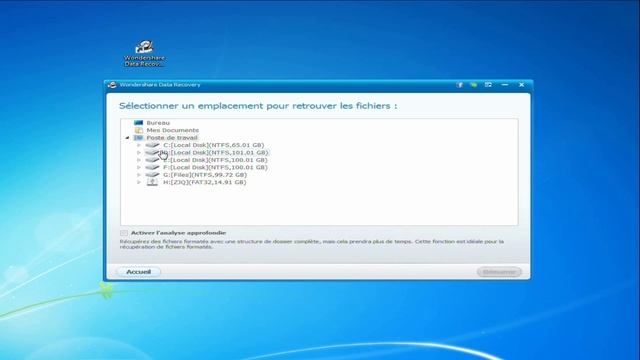Click the removable drive icon for H: ZJQ

click(x=152, y=182)
